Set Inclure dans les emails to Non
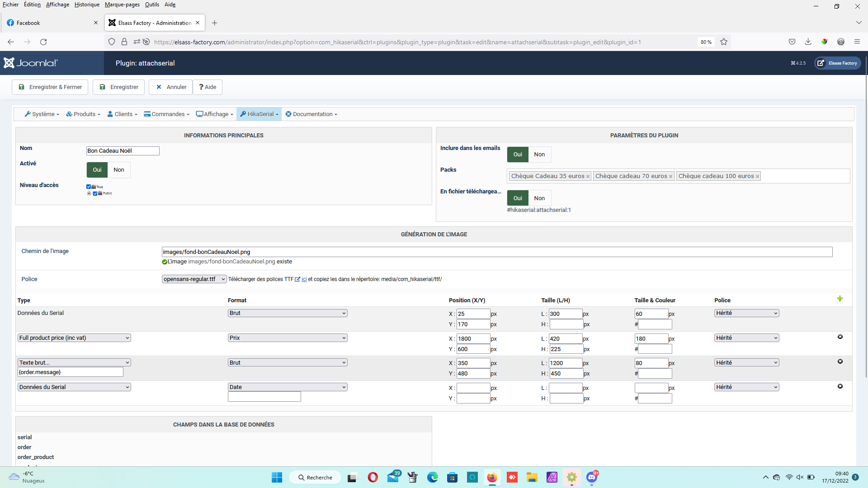Screen dimensions: 868x488 coord(539,155)
